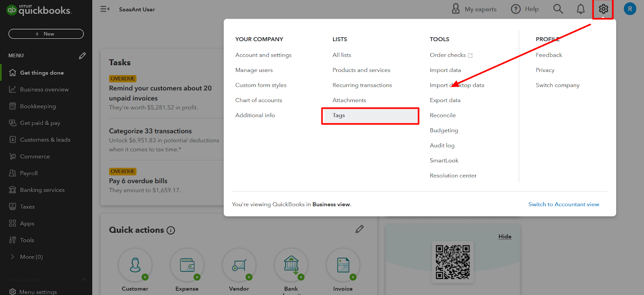This screenshot has height=295, width=644.
Task: Open the notifications bell
Action: tap(580, 9)
